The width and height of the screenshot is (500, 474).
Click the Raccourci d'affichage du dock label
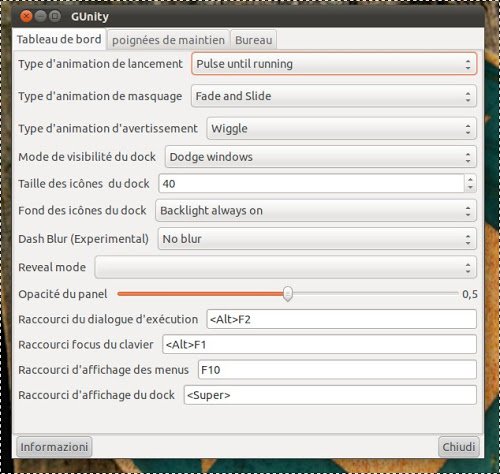[96, 395]
